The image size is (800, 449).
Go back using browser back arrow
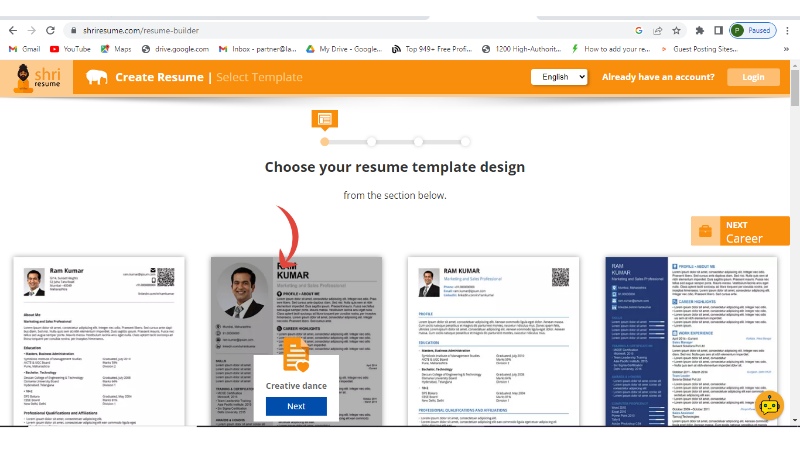(11, 30)
